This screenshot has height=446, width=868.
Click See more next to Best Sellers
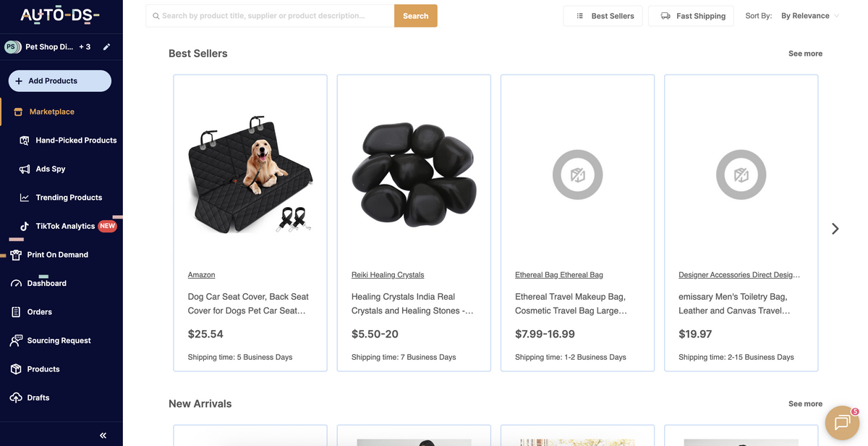coord(805,54)
